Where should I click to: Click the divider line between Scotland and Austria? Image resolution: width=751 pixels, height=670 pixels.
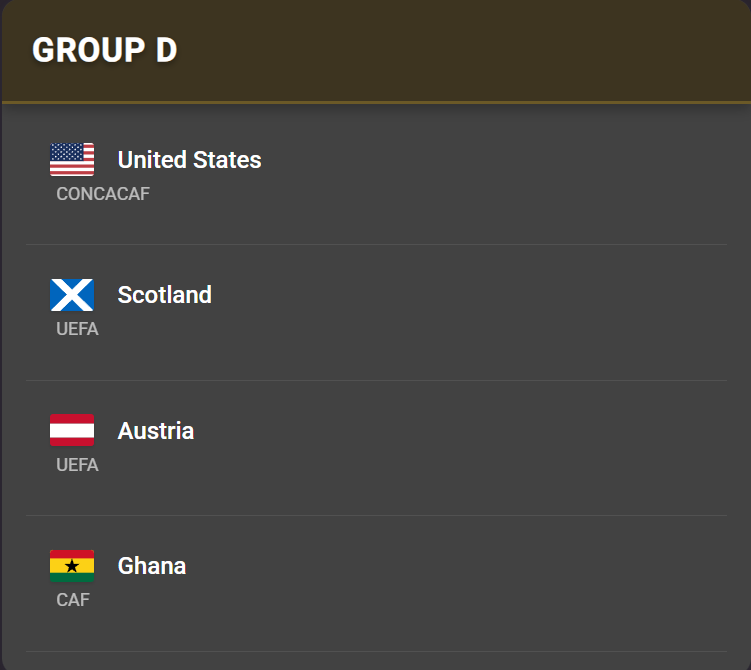coord(376,380)
